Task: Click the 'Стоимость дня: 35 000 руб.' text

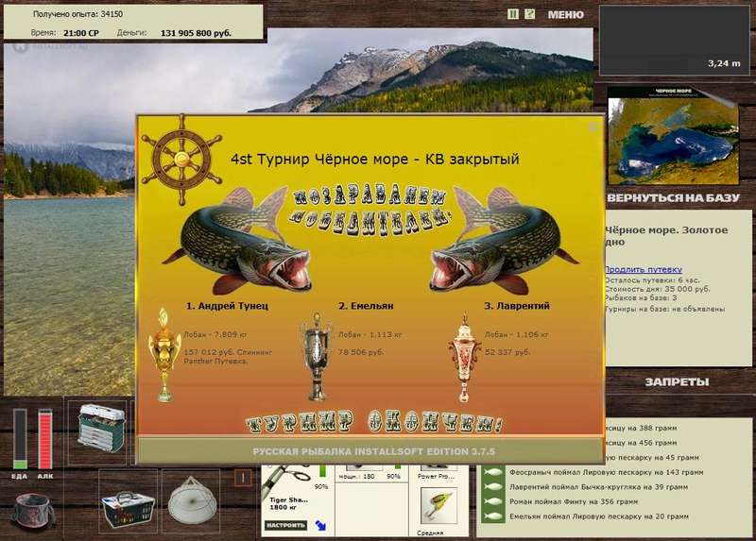Action: pyautogui.click(x=658, y=289)
